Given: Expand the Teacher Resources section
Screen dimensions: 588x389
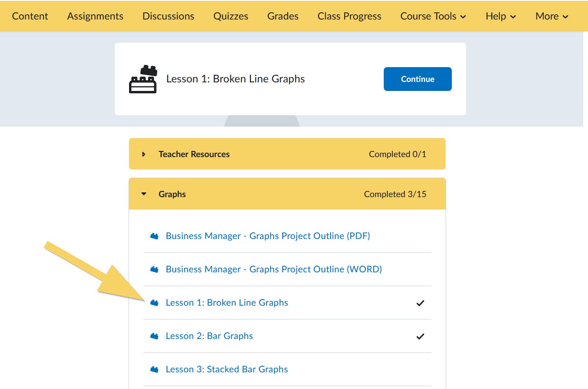Looking at the screenshot, I should coord(143,153).
